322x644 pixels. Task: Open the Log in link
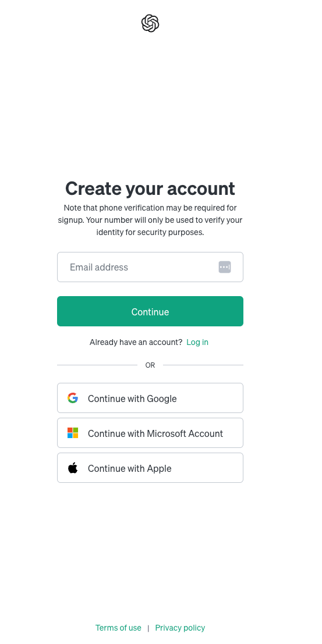coord(197,342)
